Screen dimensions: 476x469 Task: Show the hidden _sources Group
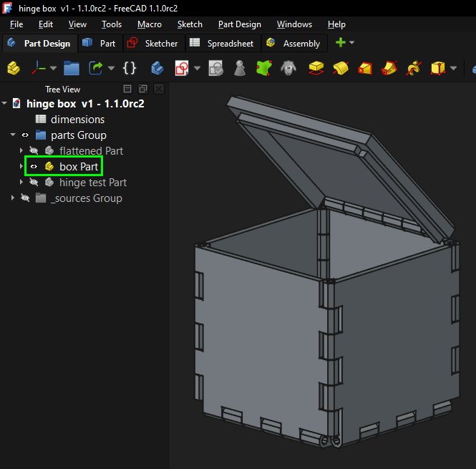click(x=25, y=198)
